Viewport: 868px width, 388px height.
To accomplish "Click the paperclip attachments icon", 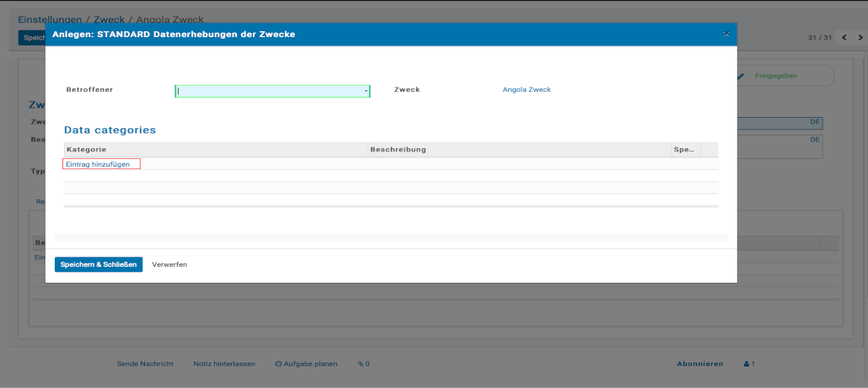I will (361, 364).
